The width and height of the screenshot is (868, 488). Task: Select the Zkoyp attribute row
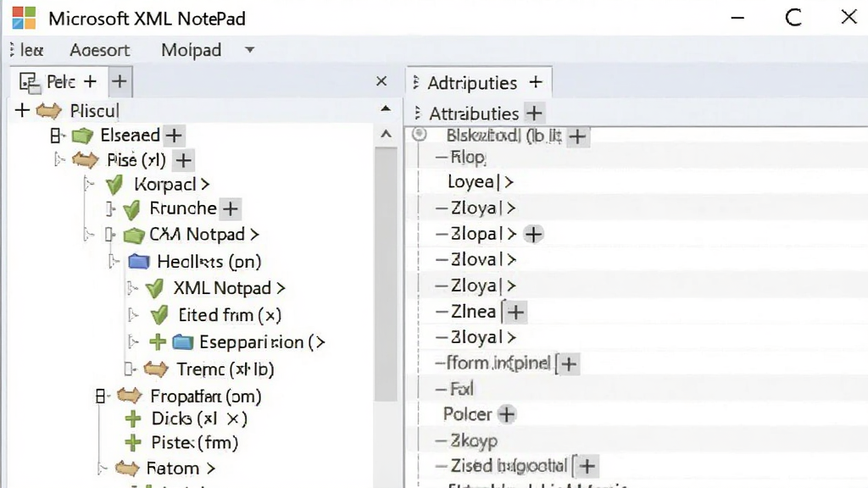pos(637,441)
